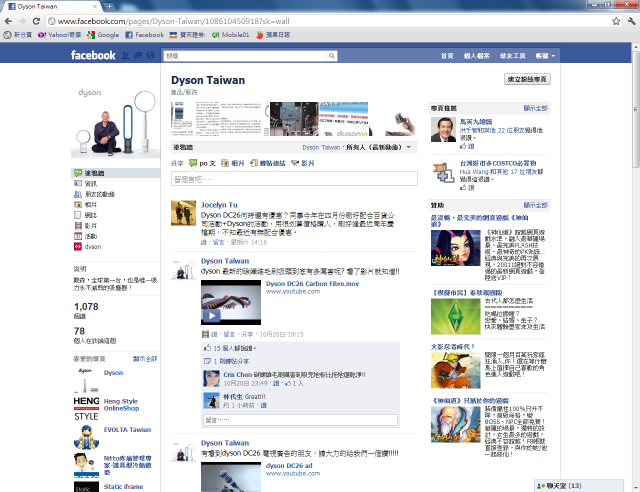Click the browser back arrow
The width and height of the screenshot is (640, 492).
click(x=8, y=21)
